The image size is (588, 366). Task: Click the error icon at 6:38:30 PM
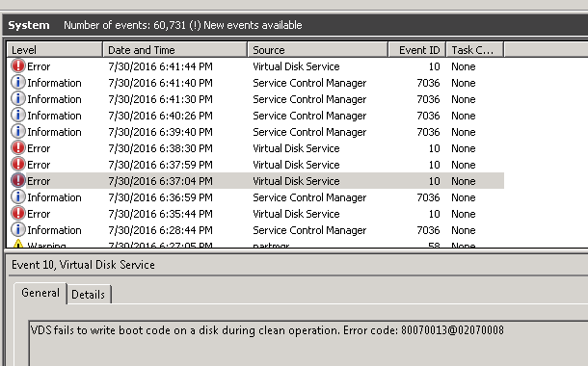click(x=18, y=148)
